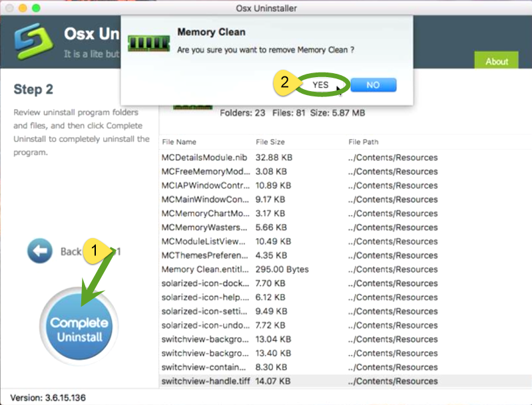Image resolution: width=532 pixels, height=405 pixels.
Task: Select the 13.04 KB switchview-backgro... row
Action: click(346, 339)
